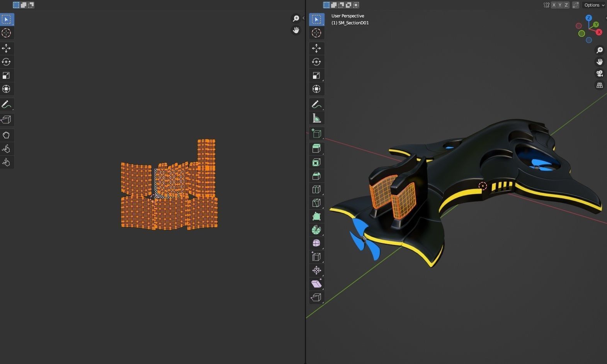Click the red X axis on navigation gizmo
The height and width of the screenshot is (364, 607).
coord(599,32)
